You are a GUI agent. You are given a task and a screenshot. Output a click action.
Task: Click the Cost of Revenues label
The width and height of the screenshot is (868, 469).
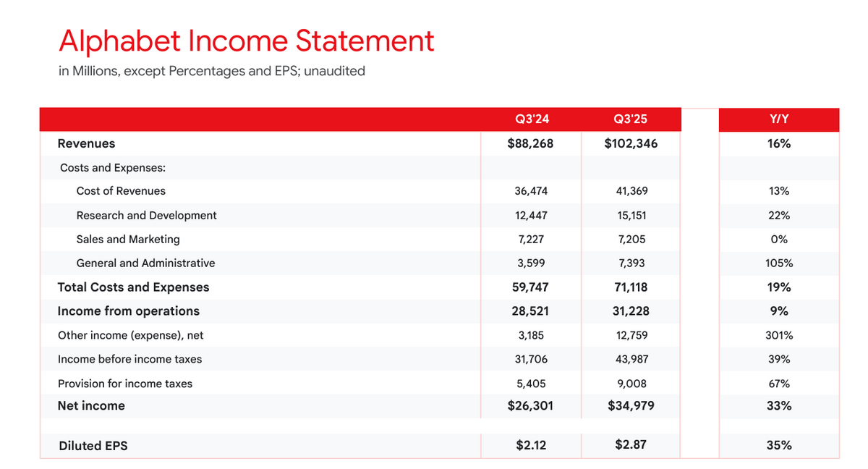tap(121, 191)
